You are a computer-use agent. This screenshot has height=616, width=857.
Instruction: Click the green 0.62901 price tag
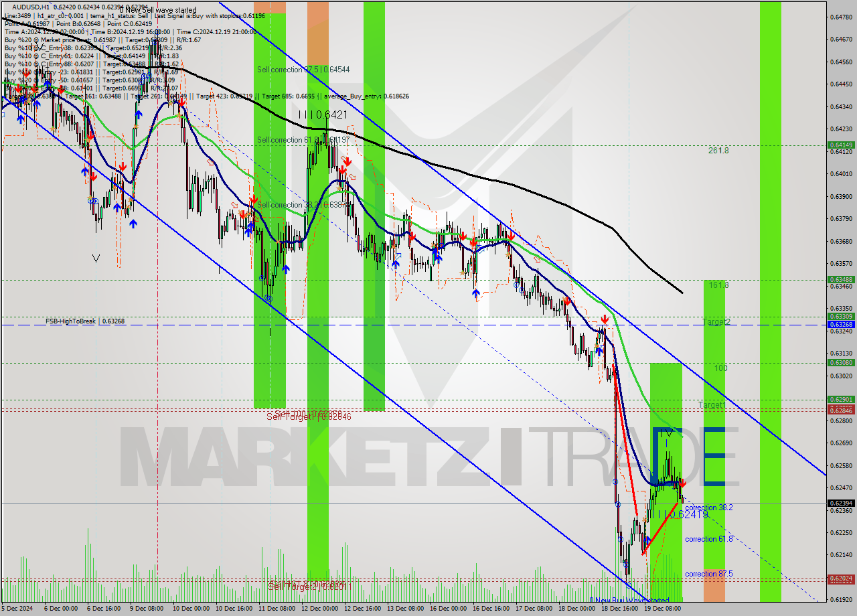[841, 400]
